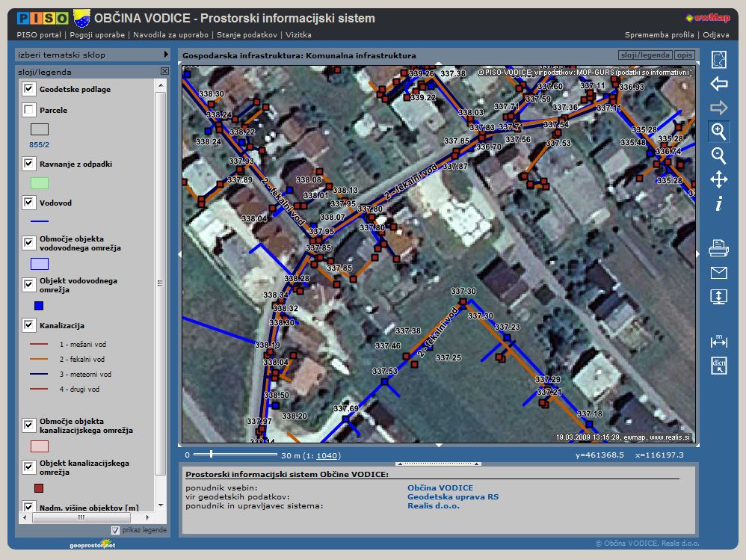Open the PISO portal menu item

pos(39,34)
